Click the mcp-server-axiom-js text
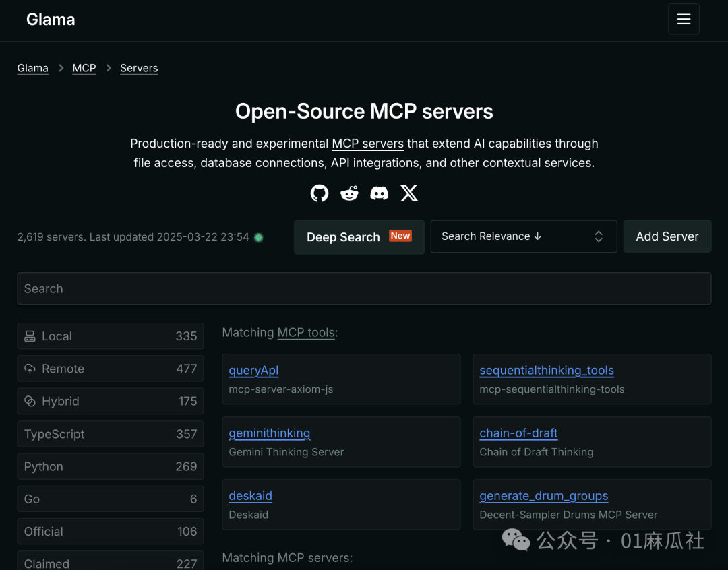This screenshot has height=570, width=728. 281,389
